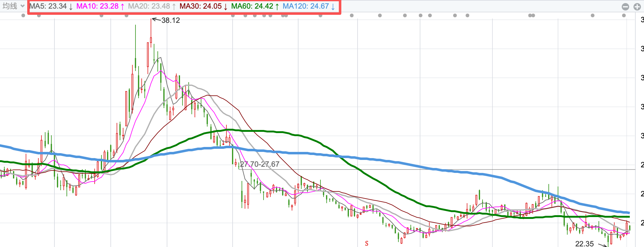Click the blue down arrow after MA120
Screen dimensions: 644x247
point(333,7)
